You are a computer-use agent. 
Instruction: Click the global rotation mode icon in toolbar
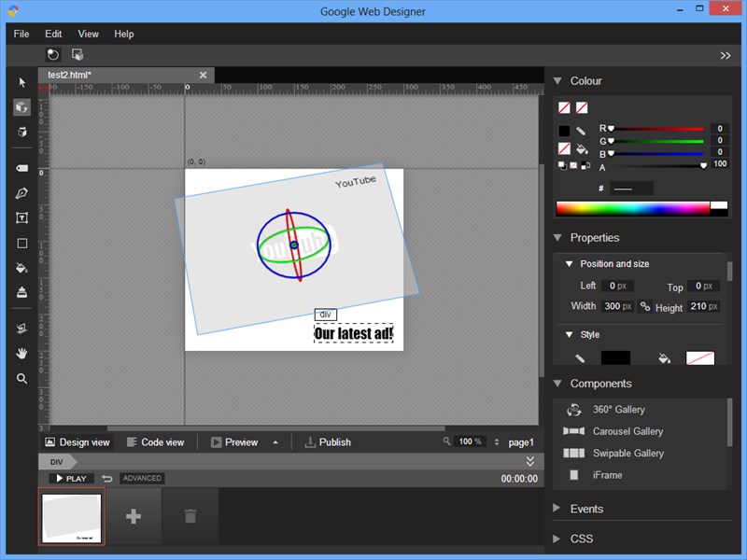click(x=78, y=55)
